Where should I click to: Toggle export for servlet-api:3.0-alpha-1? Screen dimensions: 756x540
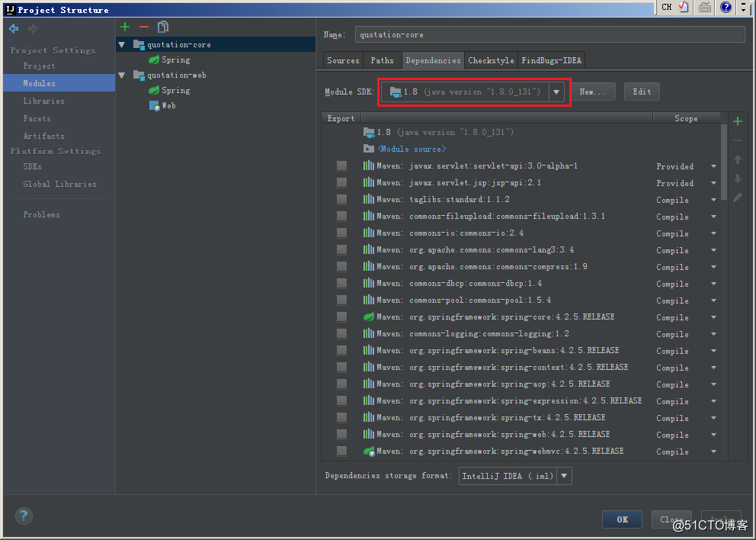(x=342, y=166)
